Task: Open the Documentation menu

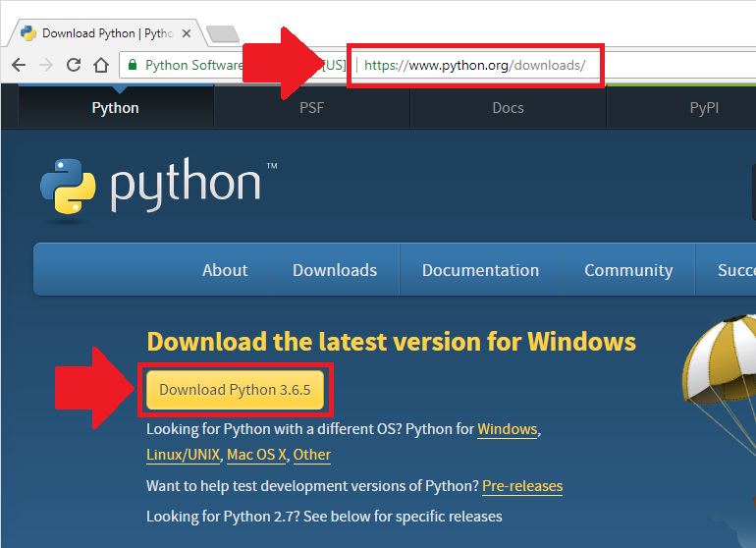Action: click(480, 270)
